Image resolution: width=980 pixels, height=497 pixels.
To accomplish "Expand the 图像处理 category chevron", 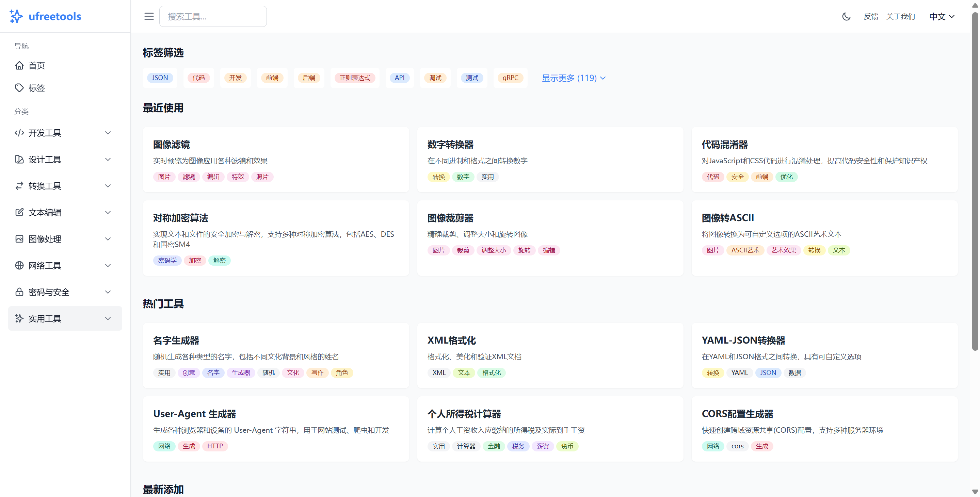I will coord(108,239).
